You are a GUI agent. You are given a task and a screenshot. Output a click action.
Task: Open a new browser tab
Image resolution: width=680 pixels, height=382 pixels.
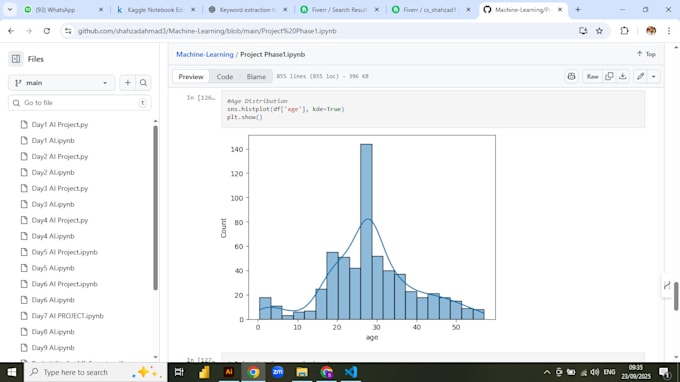[578, 10]
